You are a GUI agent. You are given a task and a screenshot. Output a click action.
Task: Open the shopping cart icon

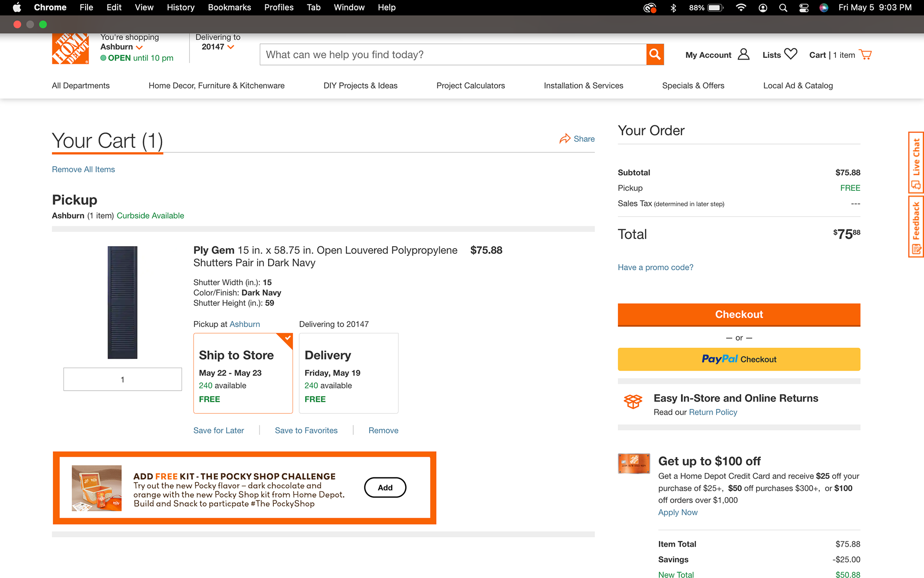coord(865,54)
